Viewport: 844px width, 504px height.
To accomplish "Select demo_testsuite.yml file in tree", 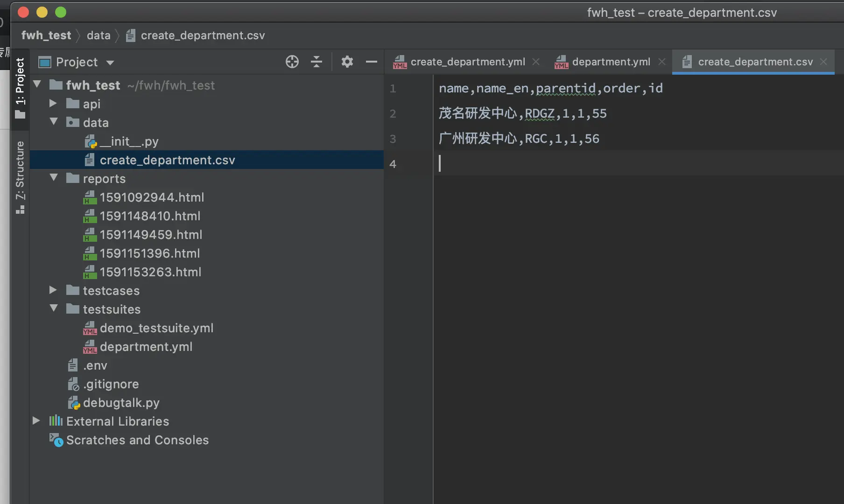I will (156, 328).
